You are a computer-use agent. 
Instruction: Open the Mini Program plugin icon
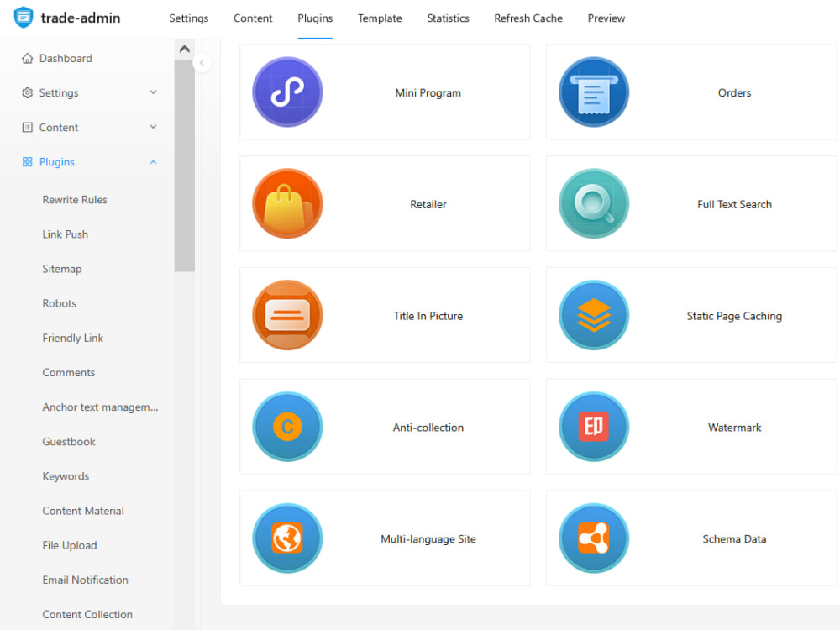point(287,92)
